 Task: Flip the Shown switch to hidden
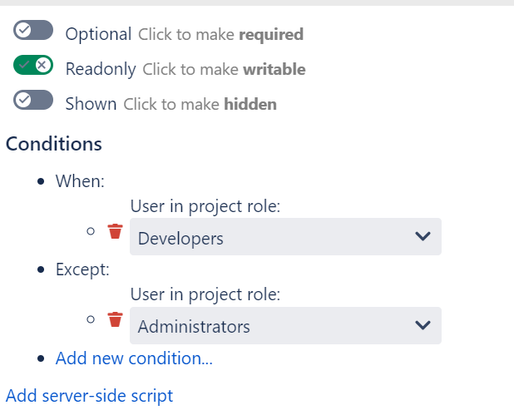[x=33, y=100]
